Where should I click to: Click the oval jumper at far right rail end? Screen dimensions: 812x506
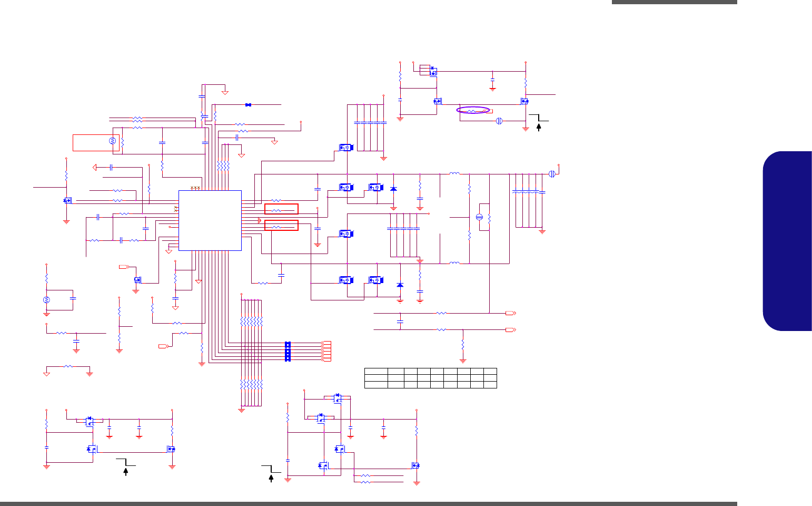[552, 174]
